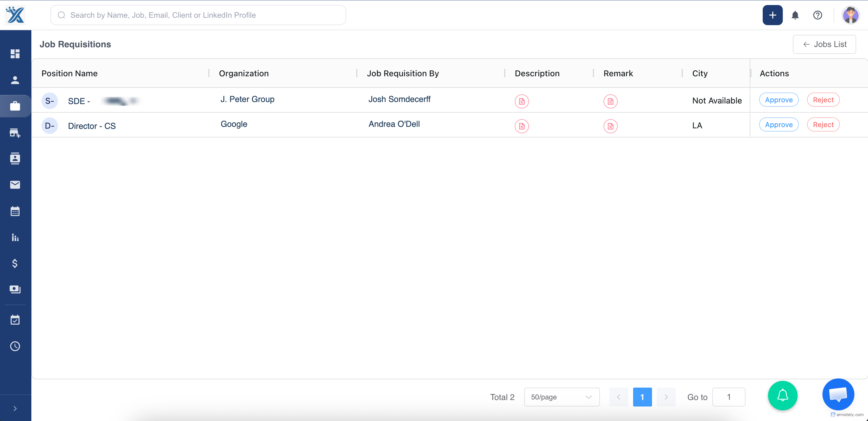Viewport: 868px width, 421px height.
Task: Open the dashboard icon in the sidebar
Action: tap(15, 54)
